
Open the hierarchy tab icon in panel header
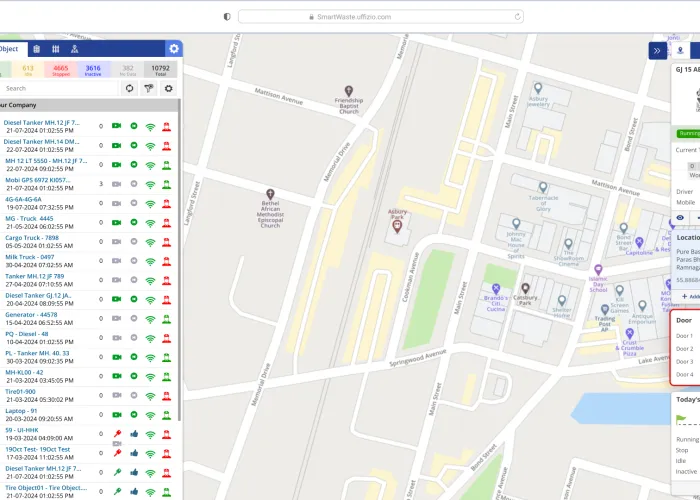(x=75, y=49)
